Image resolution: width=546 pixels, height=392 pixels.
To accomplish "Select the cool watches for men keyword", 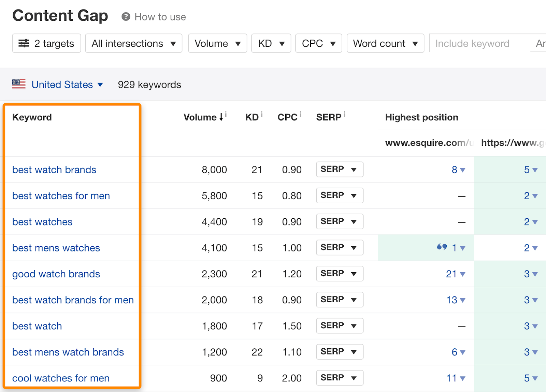I will (x=60, y=378).
